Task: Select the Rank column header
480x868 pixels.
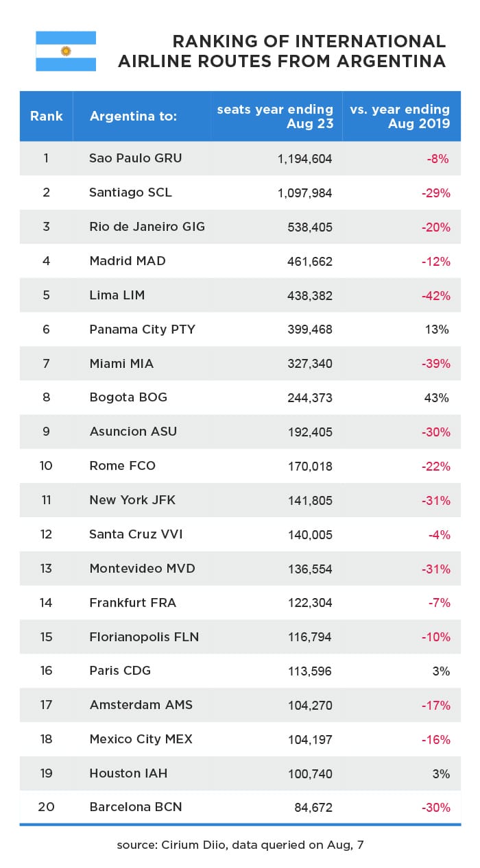Action: 47,116
